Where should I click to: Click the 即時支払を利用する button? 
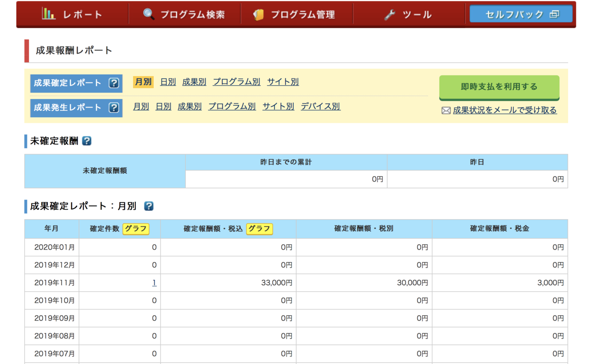pyautogui.click(x=499, y=87)
